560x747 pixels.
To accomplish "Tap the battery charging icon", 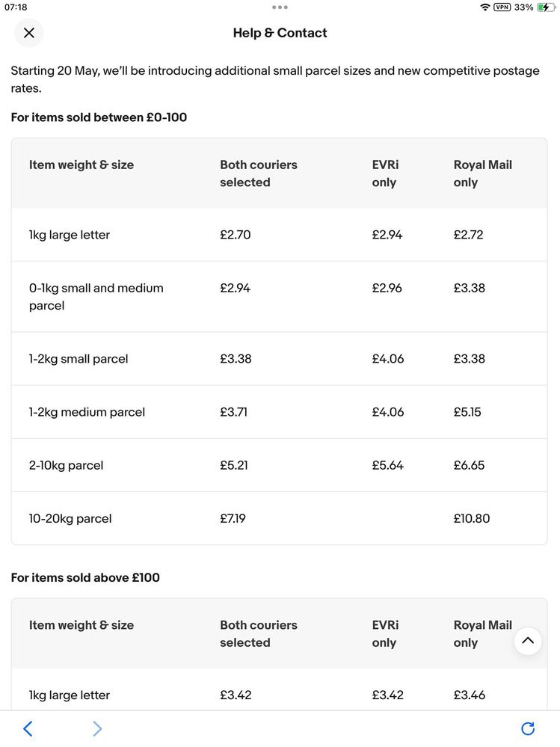I will pos(546,7).
